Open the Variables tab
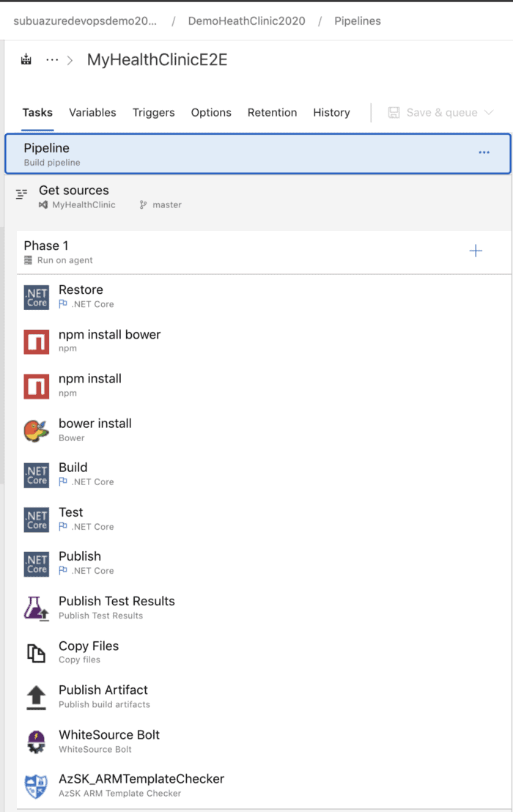 point(92,112)
